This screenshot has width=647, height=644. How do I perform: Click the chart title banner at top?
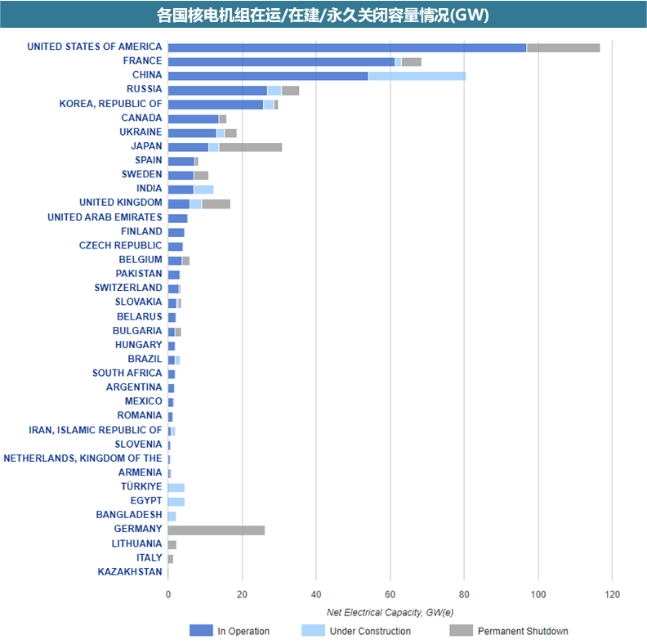pyautogui.click(x=323, y=16)
